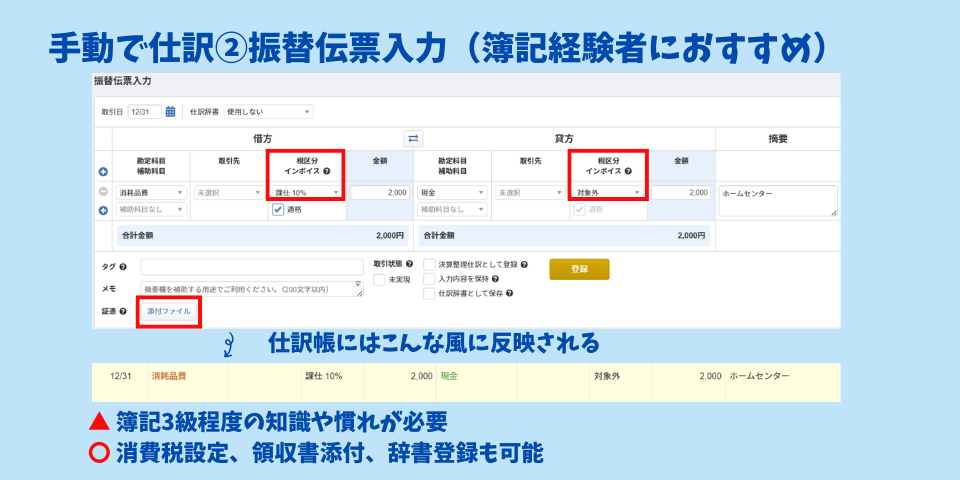
Task: Enable 決算整理仕訳として登録 checkbox
Action: [x=429, y=264]
